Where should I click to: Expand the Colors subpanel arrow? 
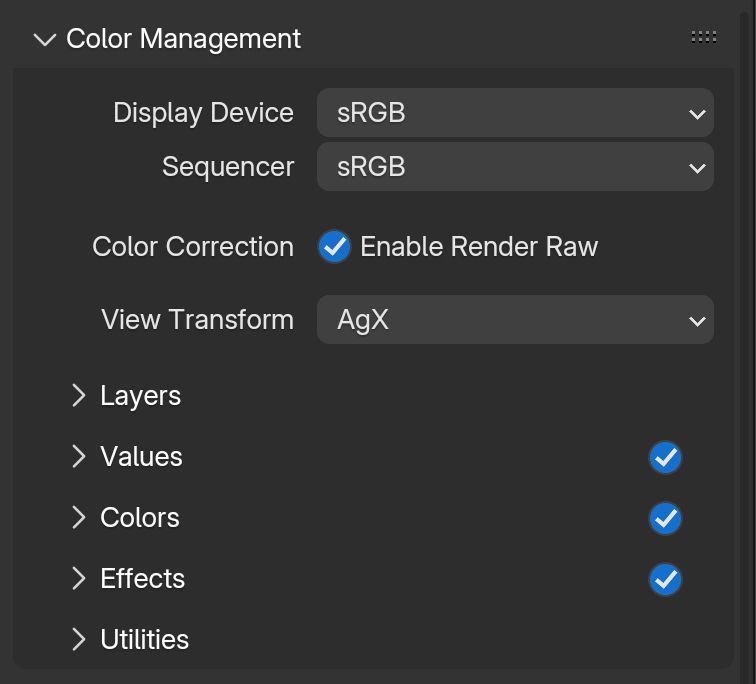pos(79,518)
